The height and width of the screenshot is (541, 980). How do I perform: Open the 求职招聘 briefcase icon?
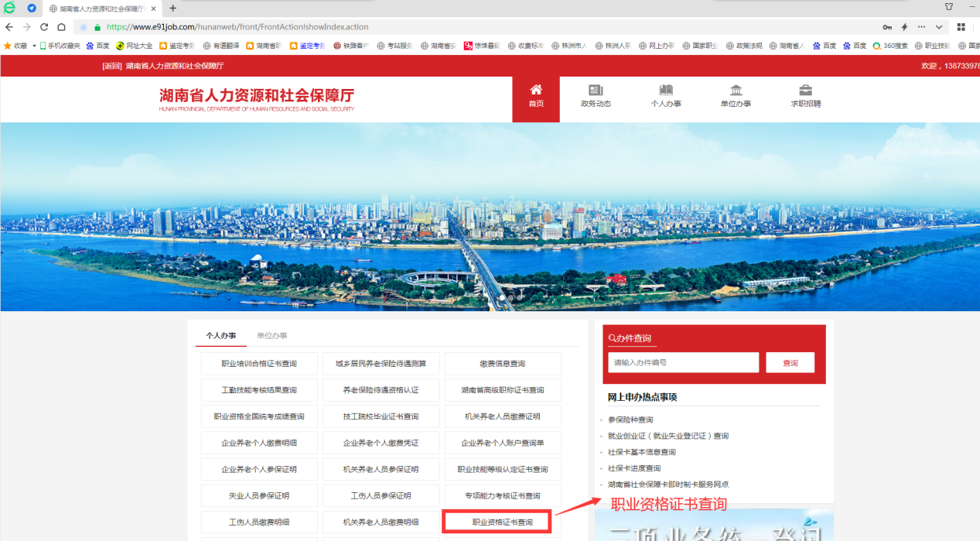click(x=805, y=91)
